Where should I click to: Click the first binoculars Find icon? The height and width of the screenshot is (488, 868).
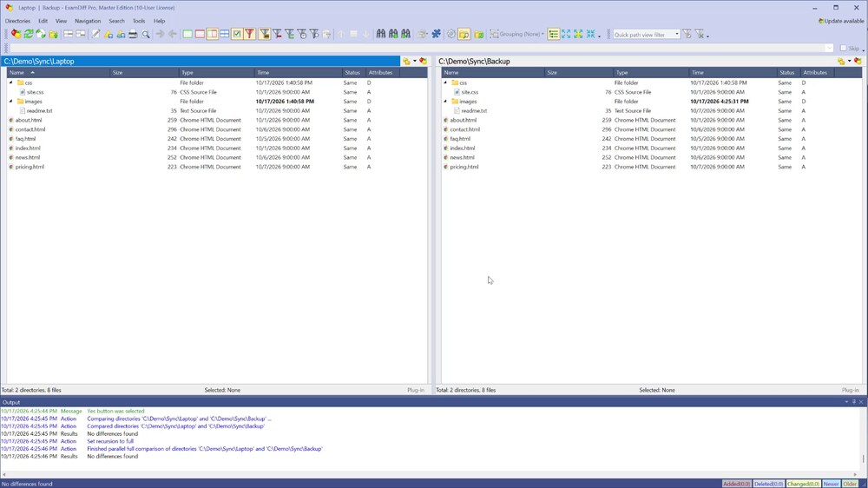point(381,35)
